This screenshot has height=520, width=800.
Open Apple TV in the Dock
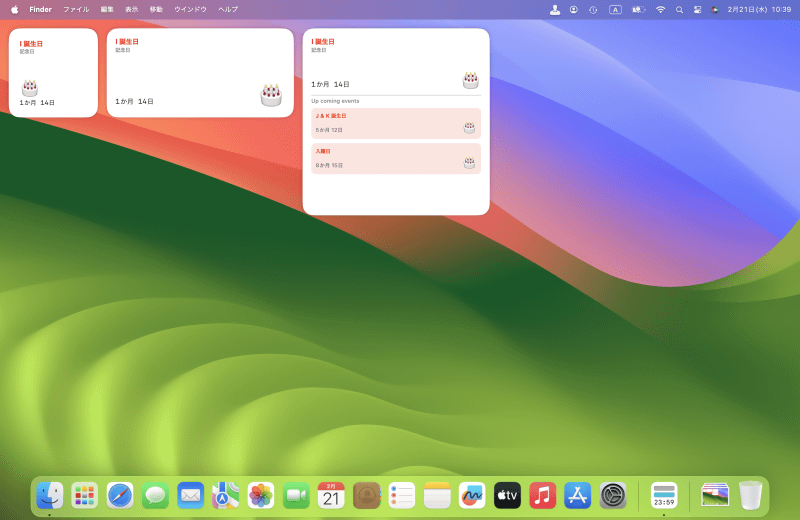click(x=507, y=495)
